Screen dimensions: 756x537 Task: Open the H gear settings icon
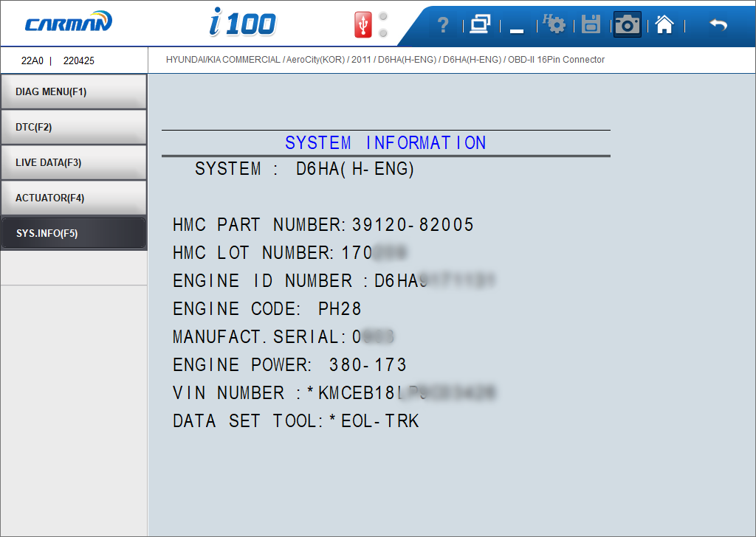coord(554,24)
